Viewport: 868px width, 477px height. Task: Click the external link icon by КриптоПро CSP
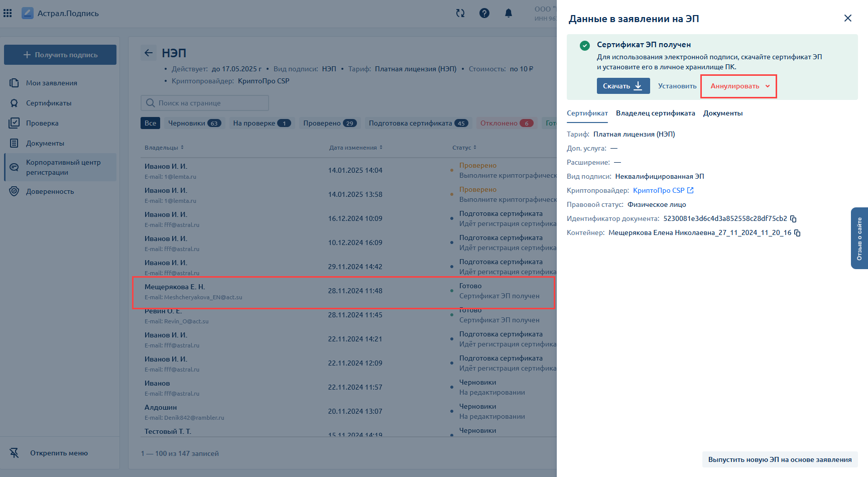[x=690, y=190]
